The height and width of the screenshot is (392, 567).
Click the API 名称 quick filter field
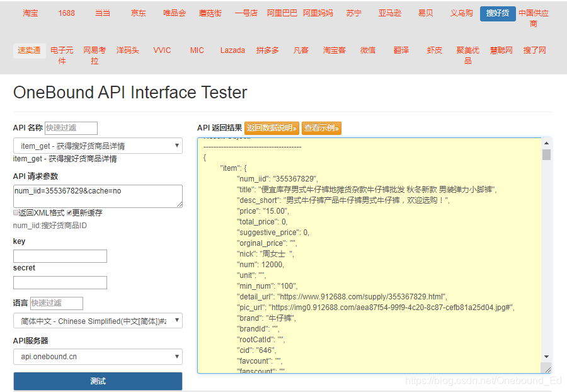(x=71, y=128)
